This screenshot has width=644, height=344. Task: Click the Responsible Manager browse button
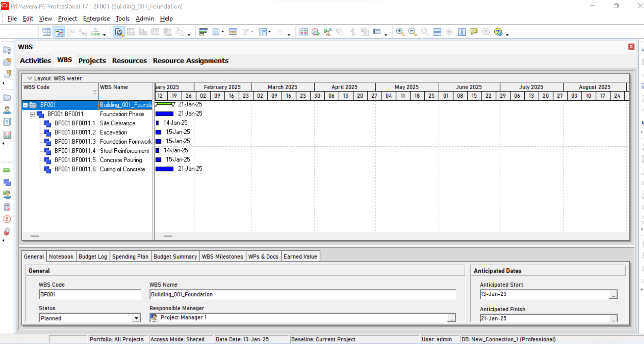pyautogui.click(x=452, y=318)
